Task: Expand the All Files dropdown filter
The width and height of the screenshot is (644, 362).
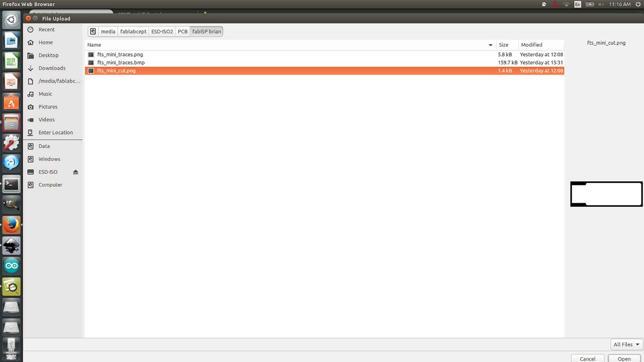Action: coord(625,344)
